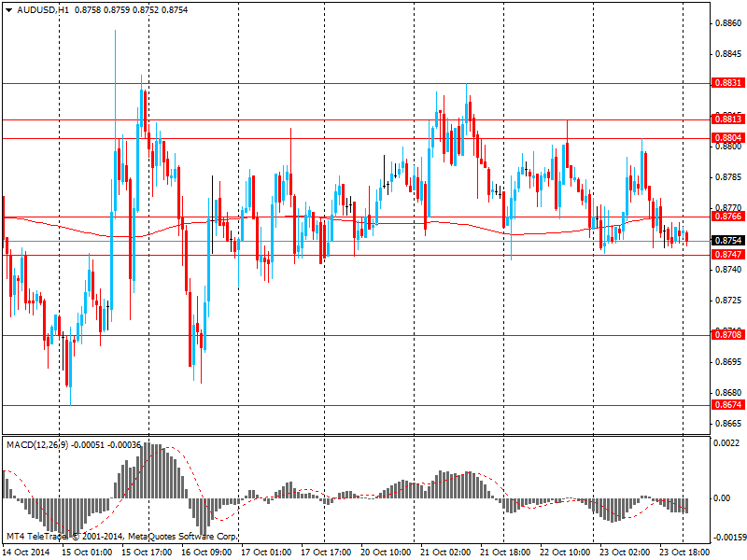The height and width of the screenshot is (560, 747).
Task: Select the 0.8708 red price level label
Action: point(727,334)
